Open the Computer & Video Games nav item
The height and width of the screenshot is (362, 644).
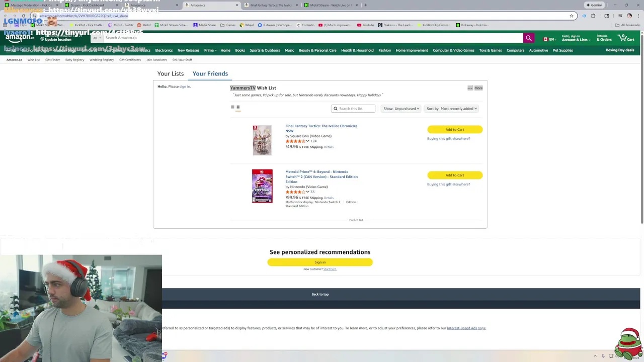pyautogui.click(x=453, y=50)
